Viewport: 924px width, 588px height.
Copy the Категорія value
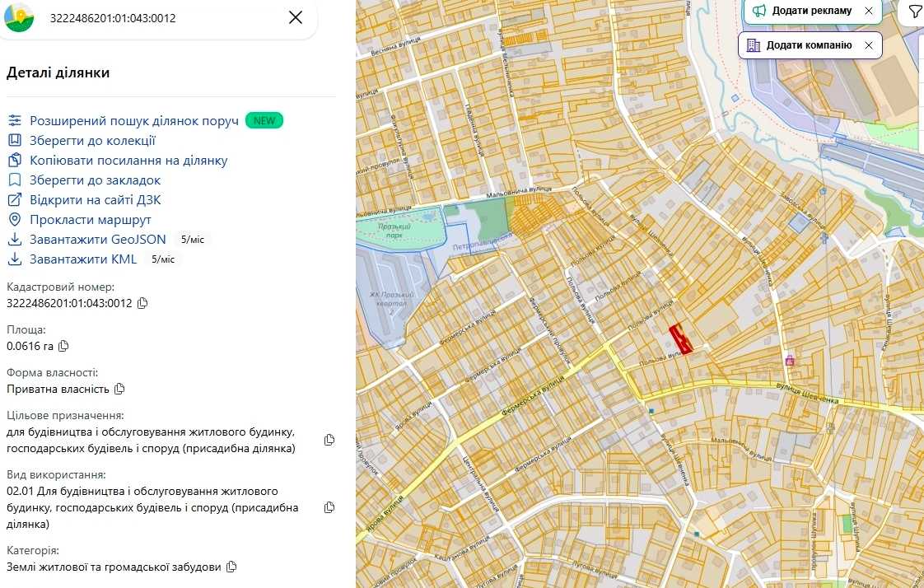click(231, 567)
